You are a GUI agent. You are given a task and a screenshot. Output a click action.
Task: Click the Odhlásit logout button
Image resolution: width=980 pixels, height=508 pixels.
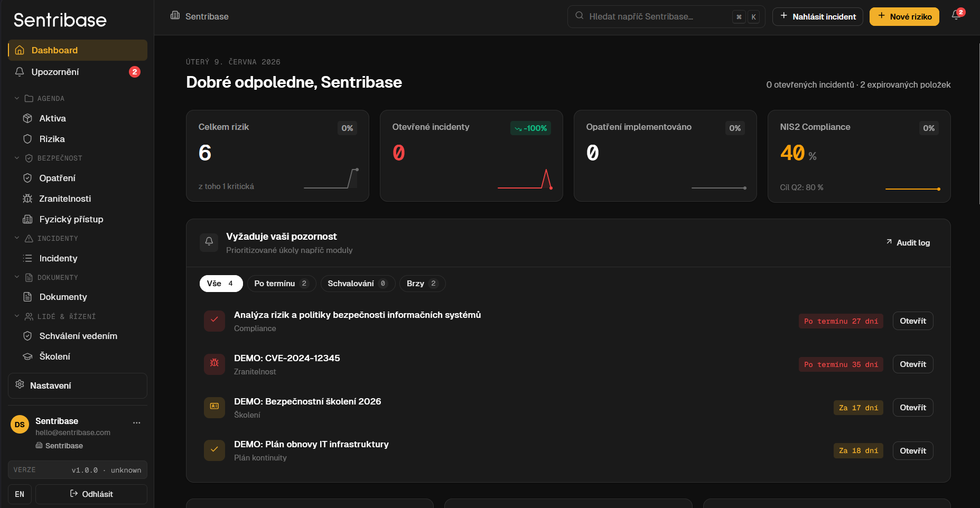coord(91,494)
